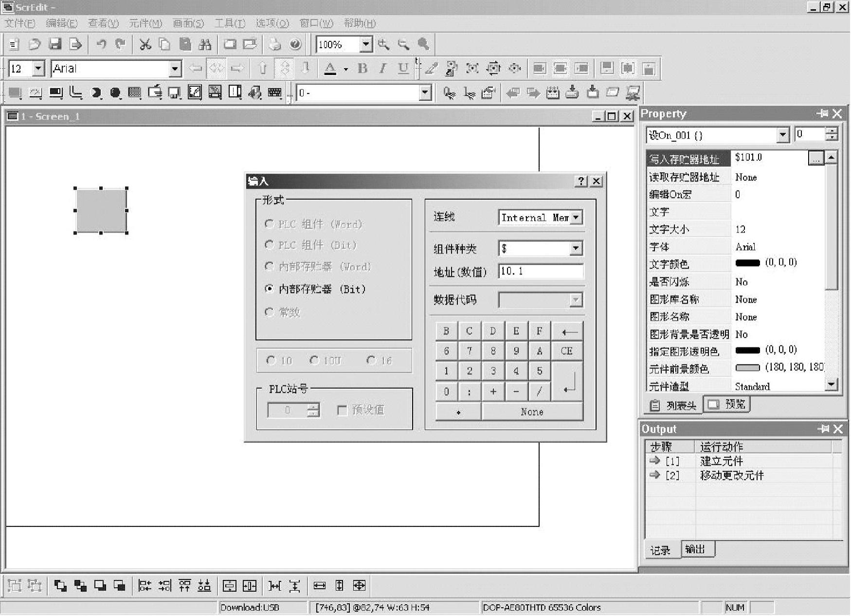Viewport: 851px width, 616px height.
Task: Click the None button on the keypad
Action: (x=532, y=412)
